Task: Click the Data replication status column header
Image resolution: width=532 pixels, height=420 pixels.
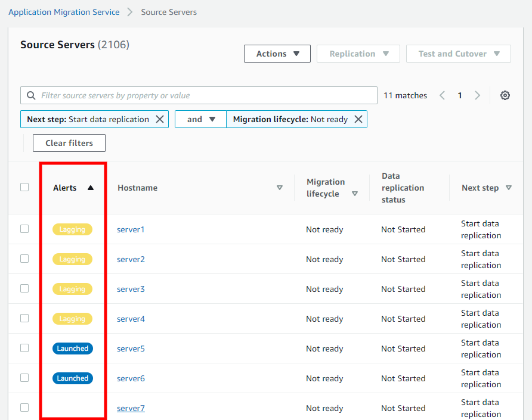Action: point(403,188)
